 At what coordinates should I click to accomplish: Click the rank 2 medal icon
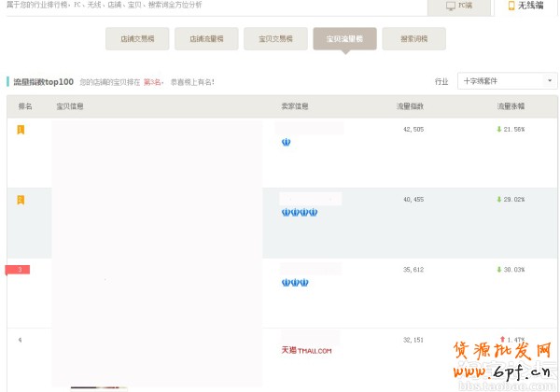(x=21, y=200)
